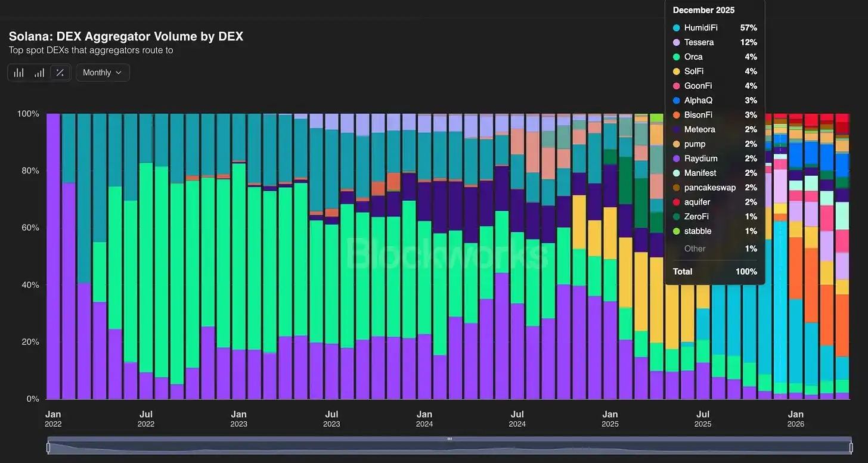This screenshot has width=868, height=463.
Task: Click the Tessera legend color dot
Action: [x=676, y=42]
